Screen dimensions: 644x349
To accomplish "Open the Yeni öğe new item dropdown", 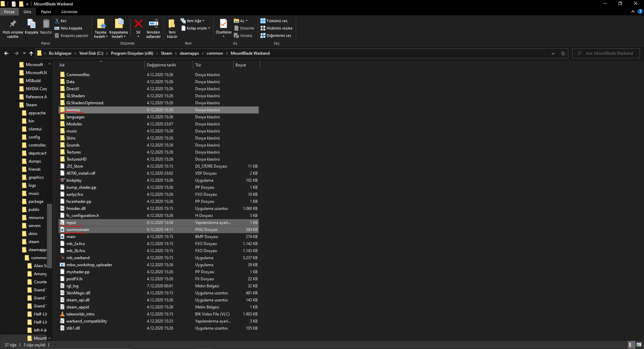I will coord(193,21).
